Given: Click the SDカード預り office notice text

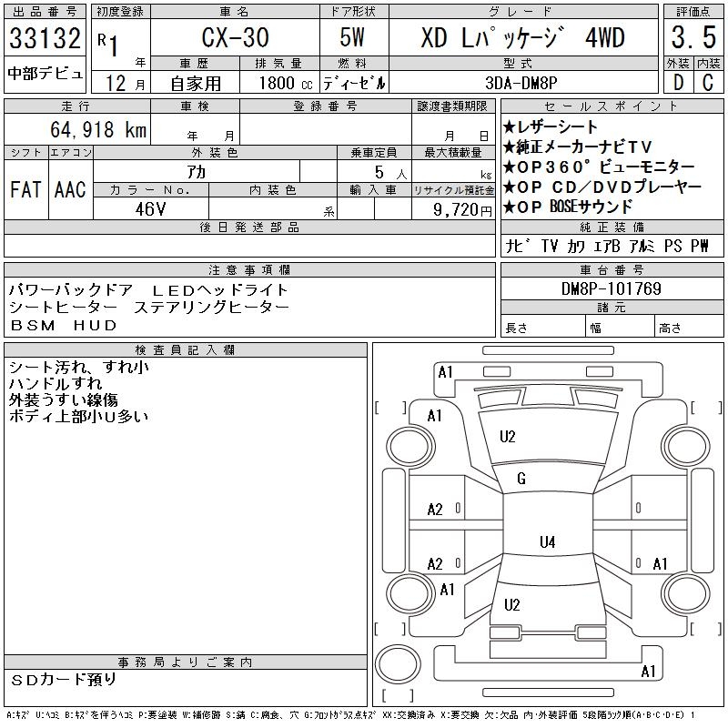Looking at the screenshot, I should point(64,679).
